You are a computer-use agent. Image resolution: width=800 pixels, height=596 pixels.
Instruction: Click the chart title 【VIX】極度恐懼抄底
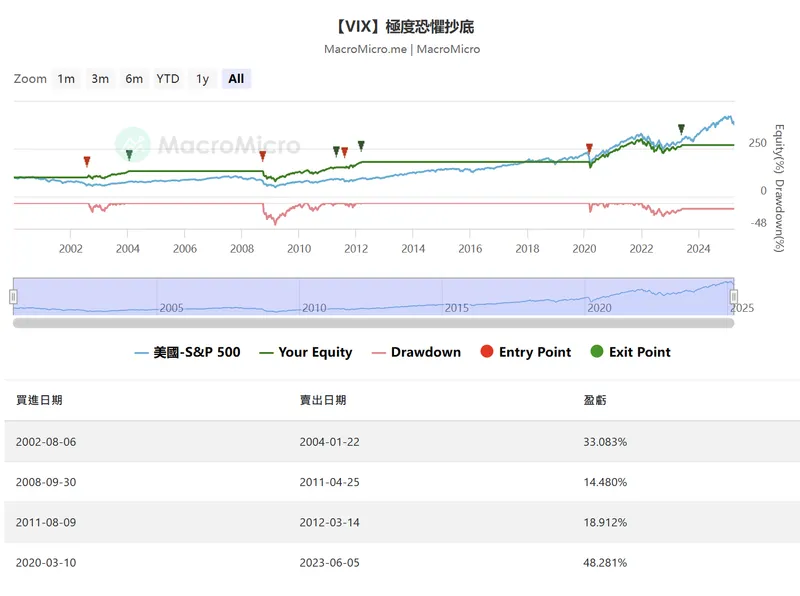[x=403, y=26]
